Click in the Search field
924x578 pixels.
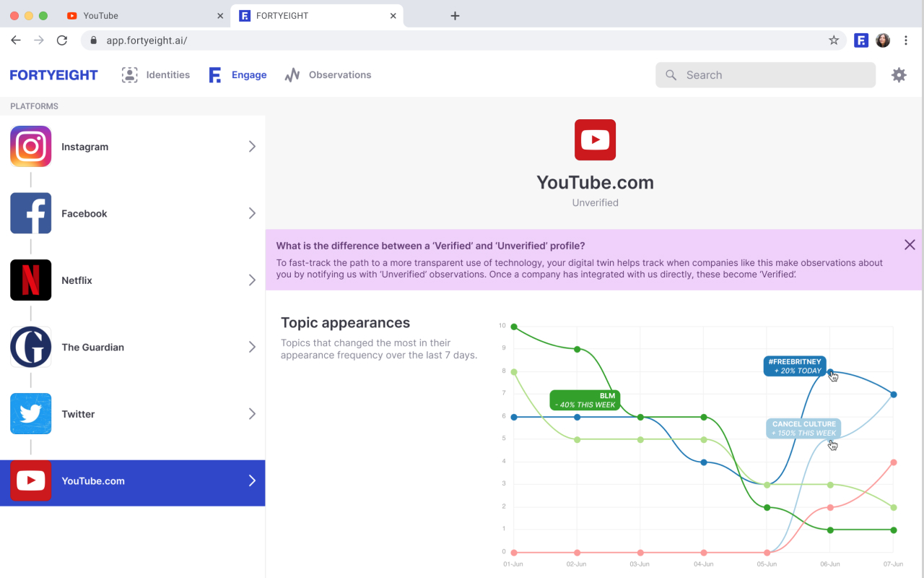(x=765, y=75)
